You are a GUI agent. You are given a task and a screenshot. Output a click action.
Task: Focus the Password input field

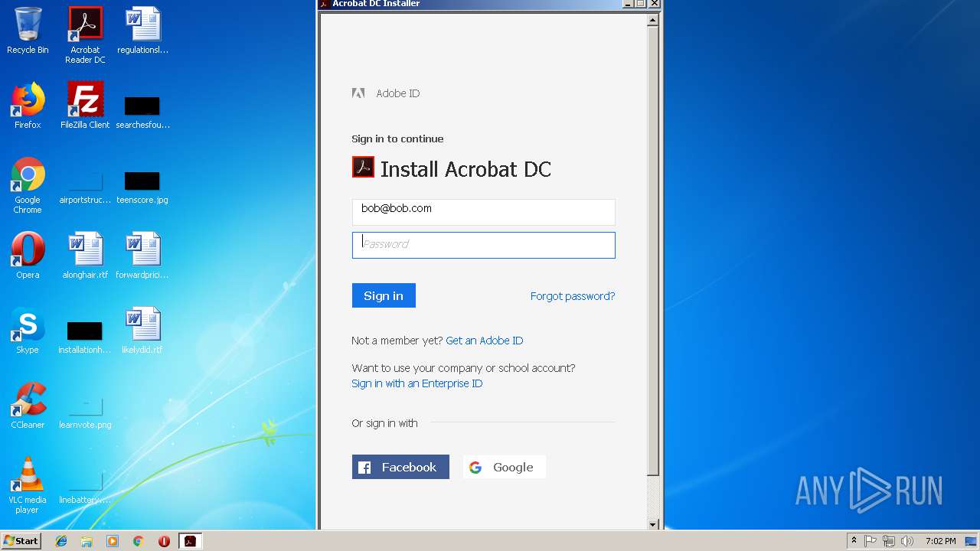click(483, 245)
